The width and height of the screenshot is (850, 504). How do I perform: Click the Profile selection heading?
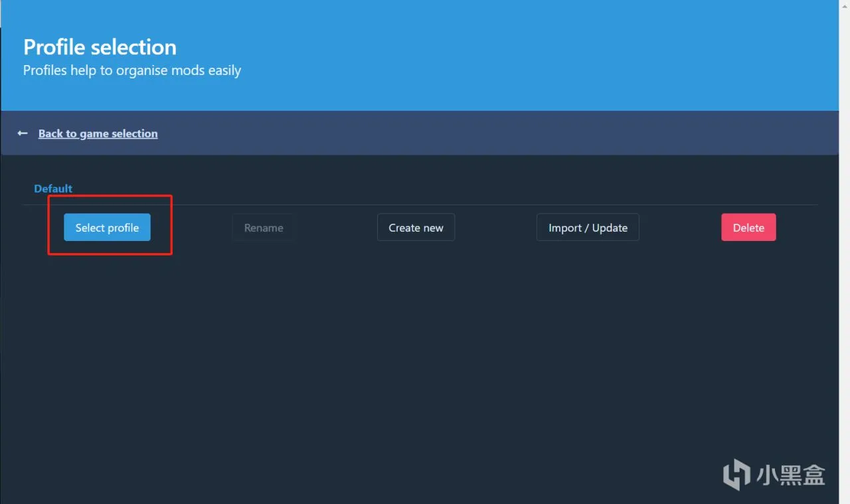pos(100,47)
